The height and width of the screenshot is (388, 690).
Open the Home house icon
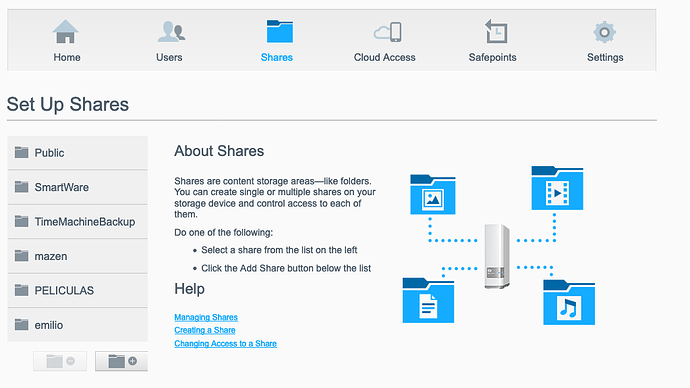pos(66,32)
